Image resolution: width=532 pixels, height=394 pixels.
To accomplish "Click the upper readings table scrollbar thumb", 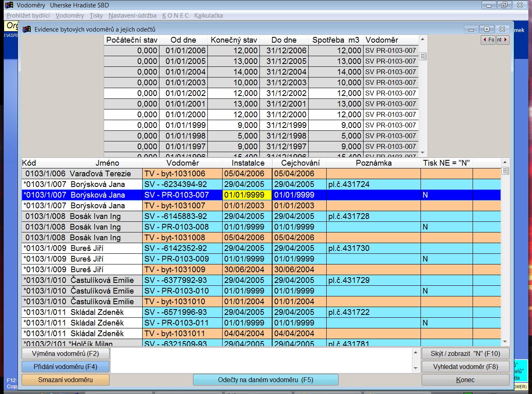I will (x=423, y=56).
